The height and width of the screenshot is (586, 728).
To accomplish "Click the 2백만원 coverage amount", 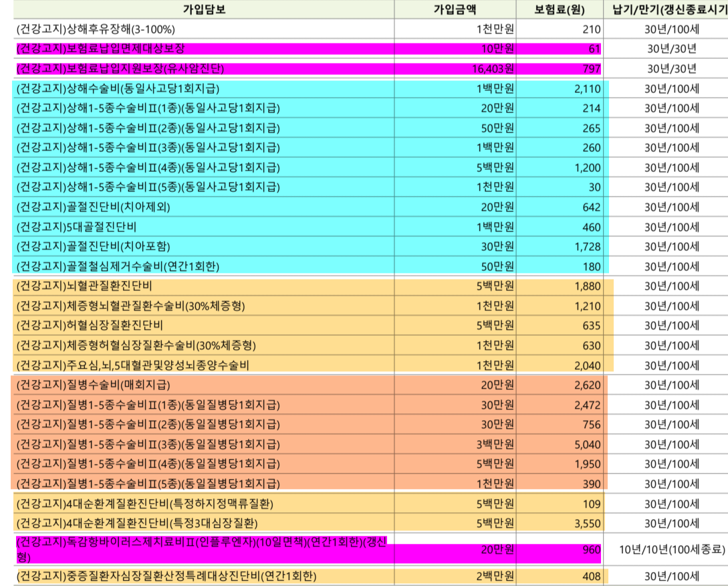I will coord(495,576).
